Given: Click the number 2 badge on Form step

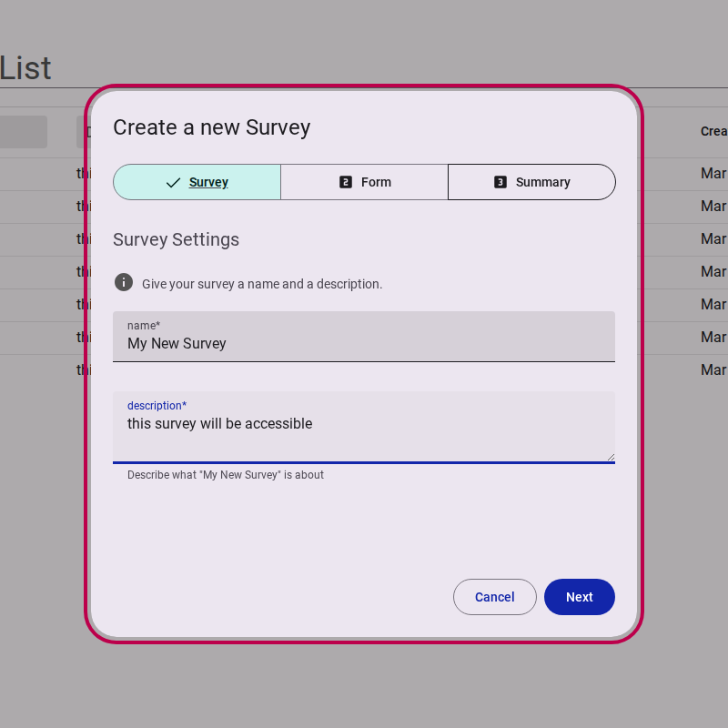Looking at the screenshot, I should coord(346,182).
